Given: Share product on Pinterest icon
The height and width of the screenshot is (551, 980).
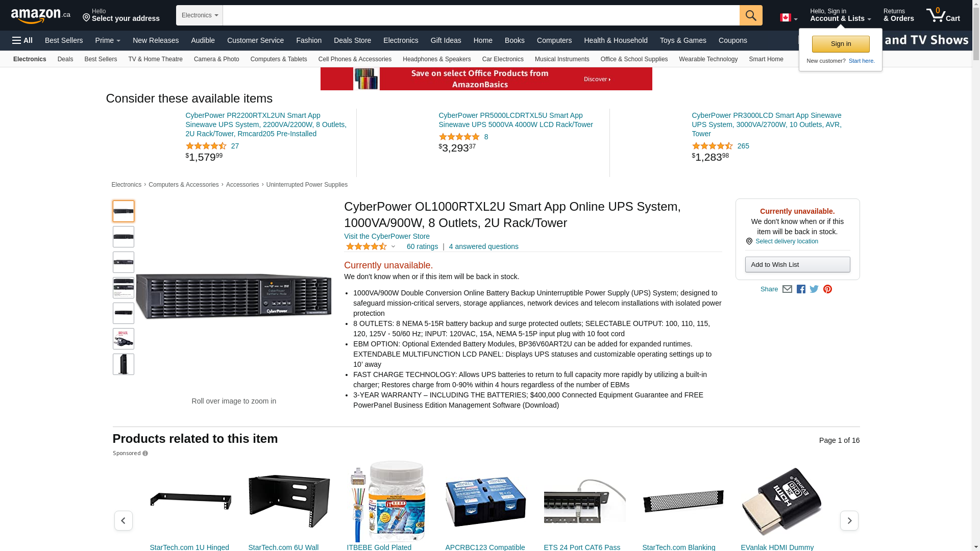Looking at the screenshot, I should (x=827, y=289).
